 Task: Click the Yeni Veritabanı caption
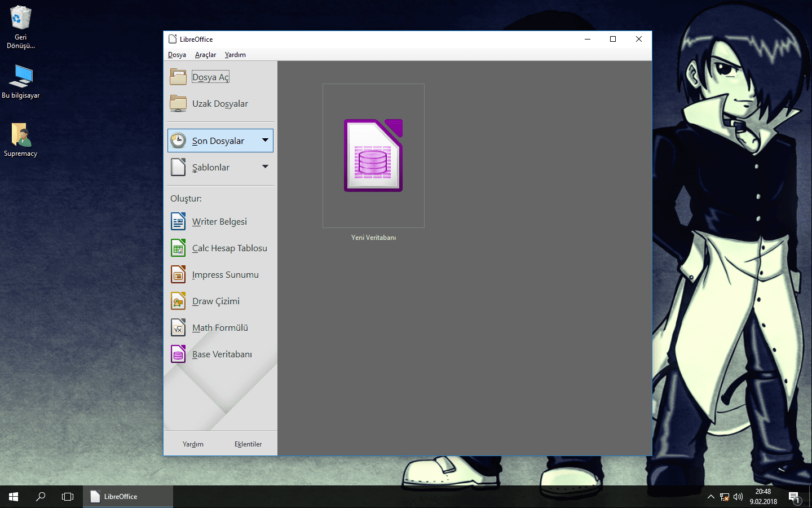click(373, 238)
